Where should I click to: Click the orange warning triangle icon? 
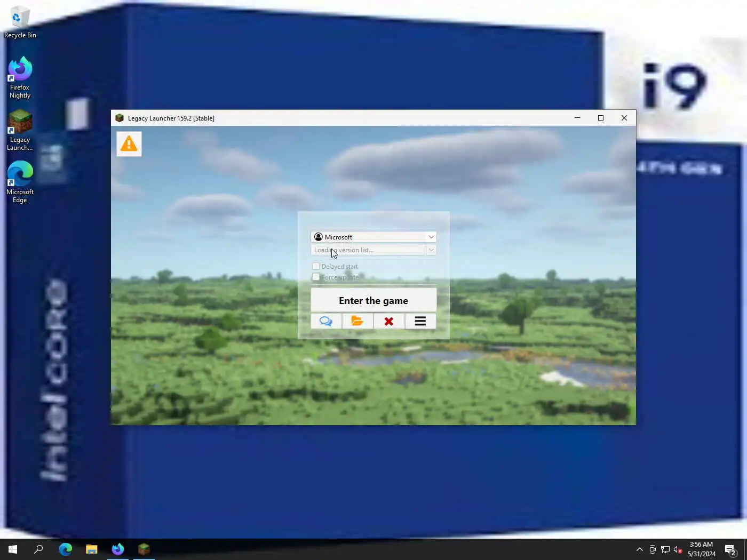(129, 143)
